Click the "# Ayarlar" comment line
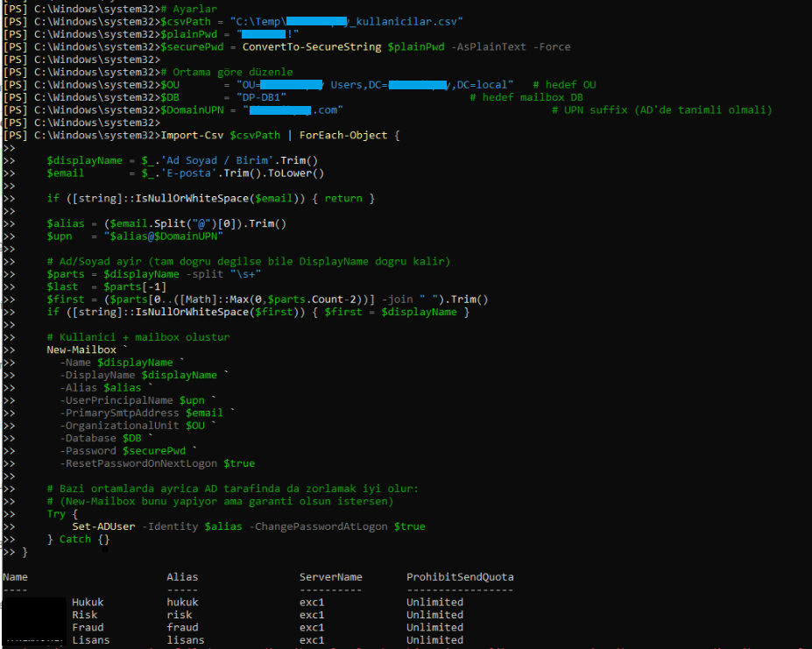The image size is (812, 649). pos(189,8)
